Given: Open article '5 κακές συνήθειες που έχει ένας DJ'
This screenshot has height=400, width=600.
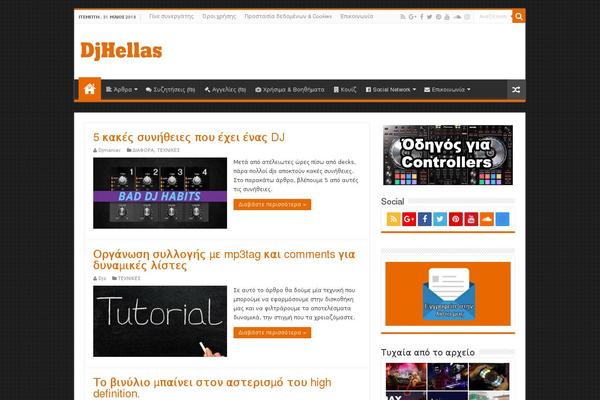Looking at the screenshot, I should 189,137.
